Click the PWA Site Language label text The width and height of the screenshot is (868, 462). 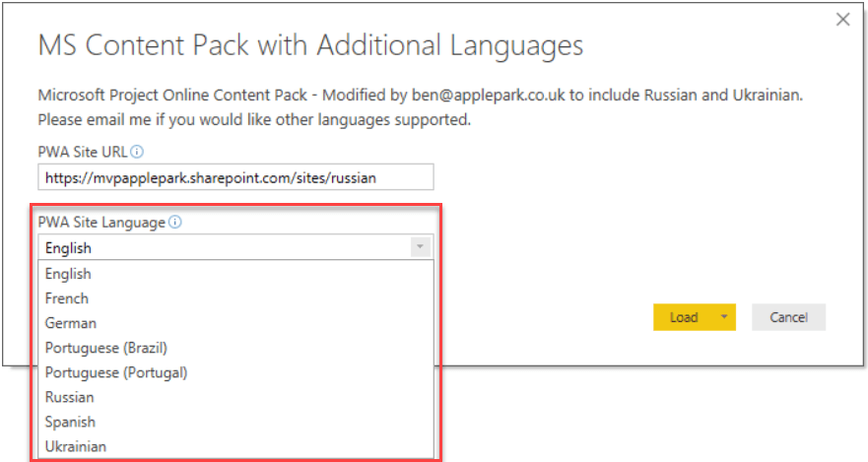[101, 223]
